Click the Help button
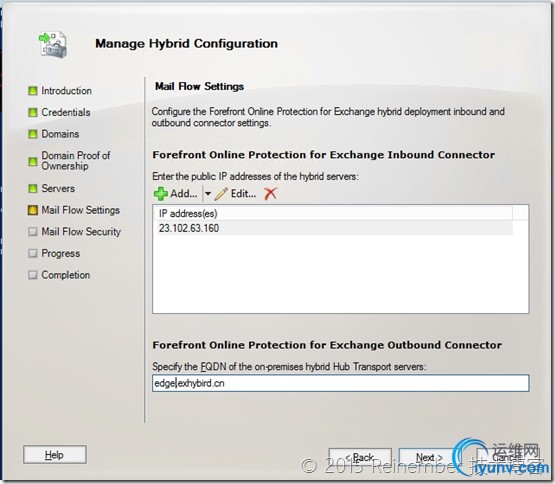Image resolution: width=555 pixels, height=484 pixels. (x=55, y=455)
